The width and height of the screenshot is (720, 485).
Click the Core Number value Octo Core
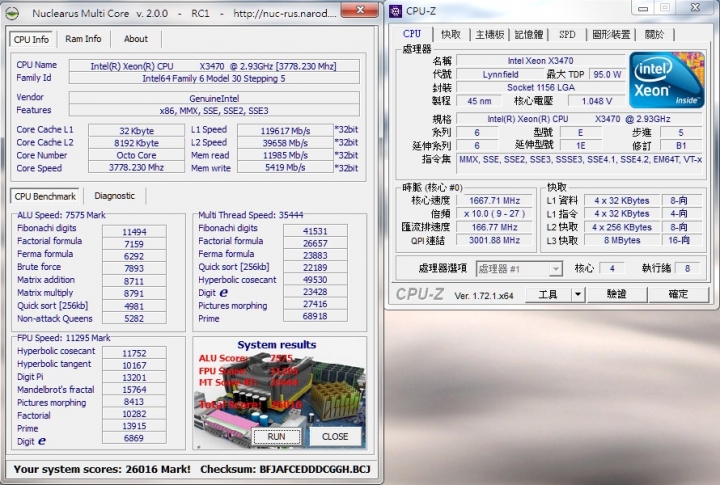[x=136, y=155]
